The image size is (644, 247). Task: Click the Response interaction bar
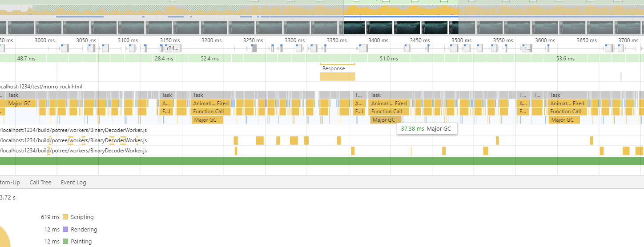(x=337, y=76)
